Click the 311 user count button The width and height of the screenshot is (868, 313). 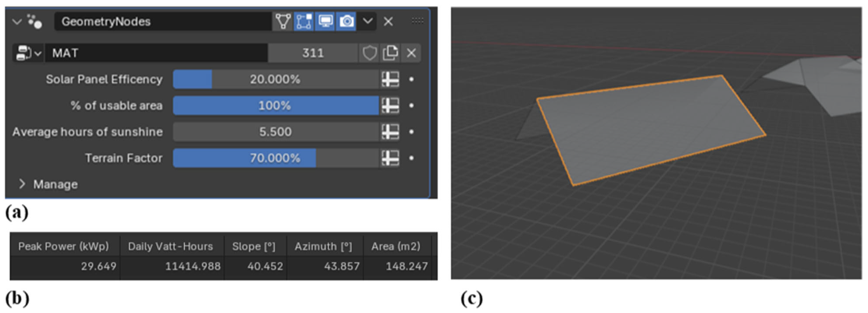coord(313,53)
